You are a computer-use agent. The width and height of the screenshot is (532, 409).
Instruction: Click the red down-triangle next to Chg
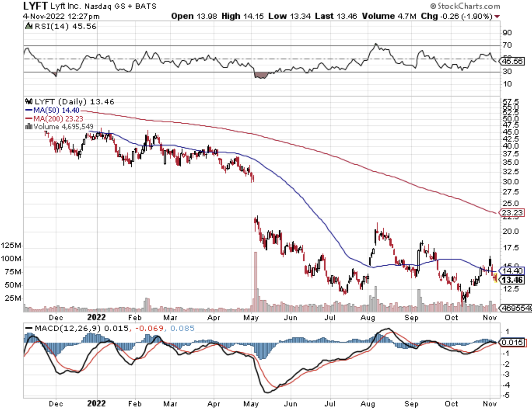(x=497, y=16)
